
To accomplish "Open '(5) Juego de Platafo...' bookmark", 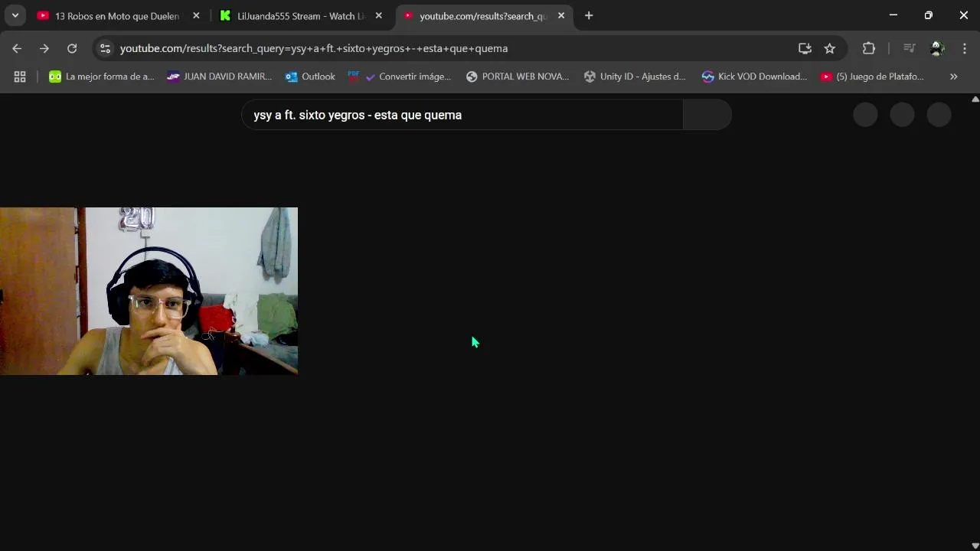I will 872,77.
